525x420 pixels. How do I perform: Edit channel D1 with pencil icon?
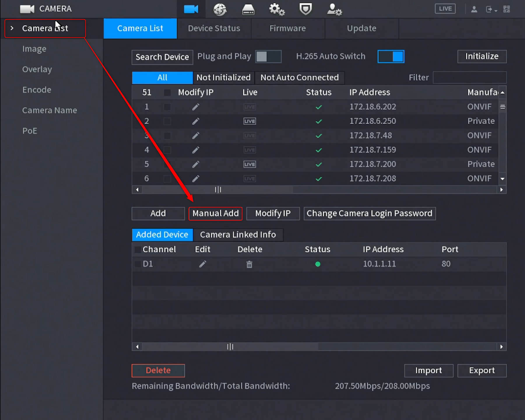[x=203, y=264]
